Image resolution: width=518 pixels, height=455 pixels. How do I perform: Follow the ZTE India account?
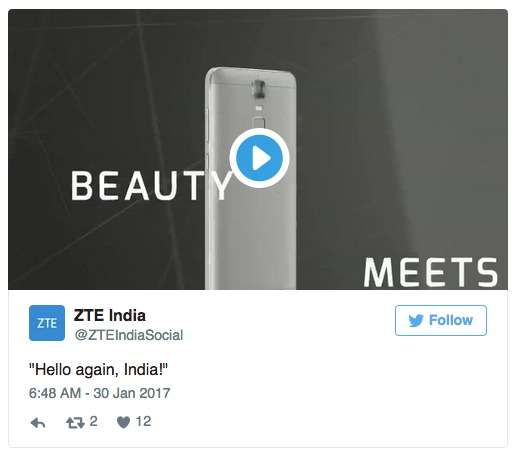pos(441,320)
